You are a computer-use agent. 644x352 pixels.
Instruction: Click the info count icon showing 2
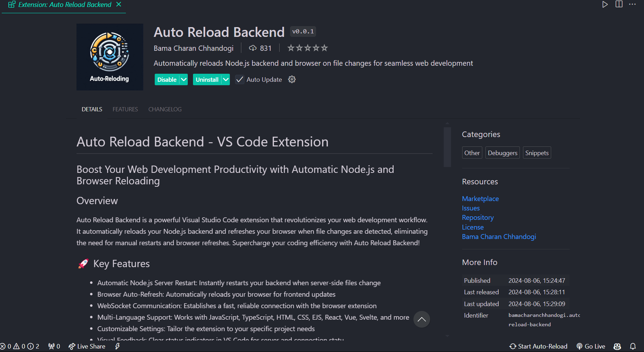tap(33, 346)
